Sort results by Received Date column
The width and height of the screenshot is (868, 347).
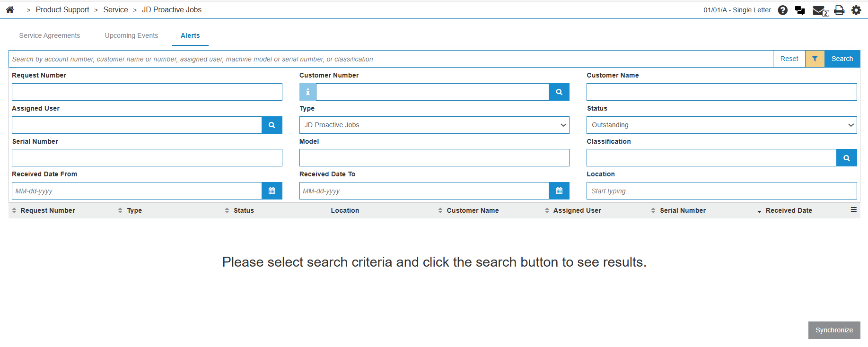[789, 210]
